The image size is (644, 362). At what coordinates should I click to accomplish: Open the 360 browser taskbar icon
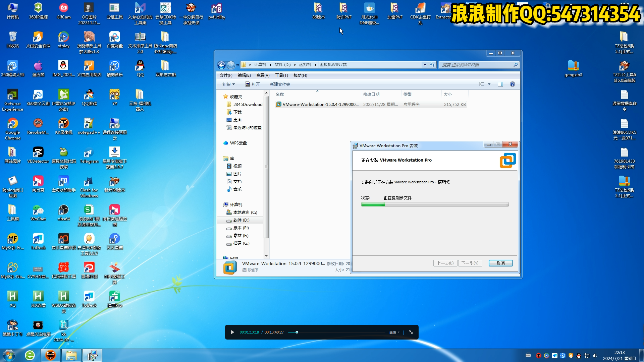30,355
